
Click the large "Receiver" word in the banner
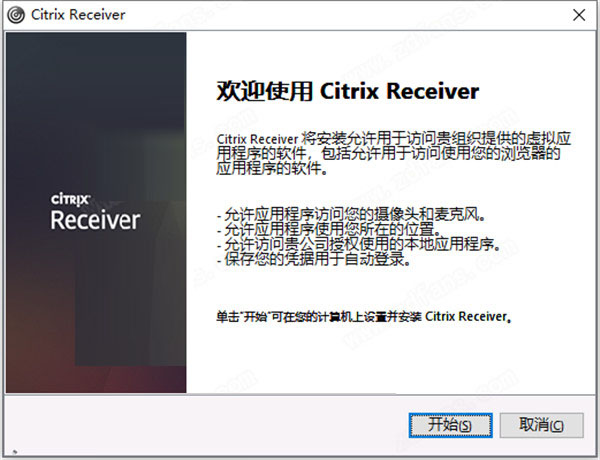tap(95, 220)
